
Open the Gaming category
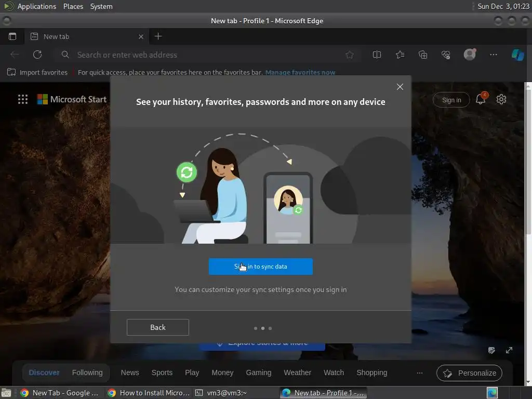[259, 373]
